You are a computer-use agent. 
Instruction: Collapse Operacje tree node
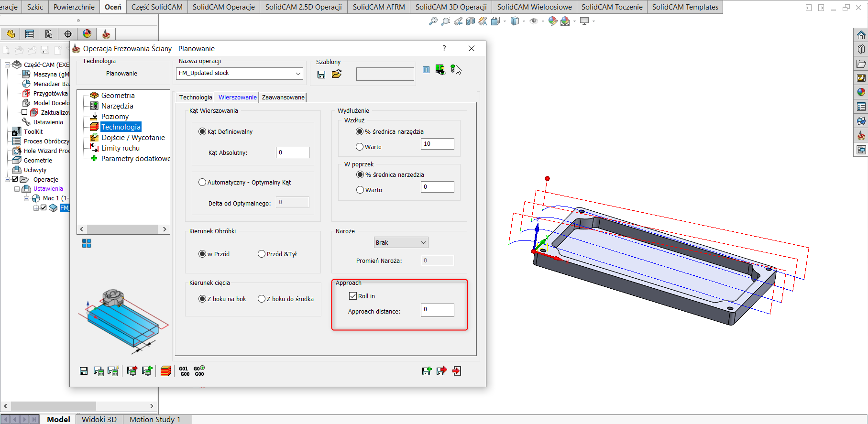[8, 179]
